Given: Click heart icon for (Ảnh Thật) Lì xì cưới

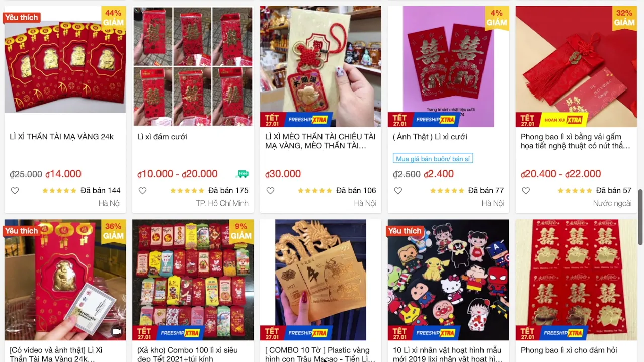Looking at the screenshot, I should (398, 191).
